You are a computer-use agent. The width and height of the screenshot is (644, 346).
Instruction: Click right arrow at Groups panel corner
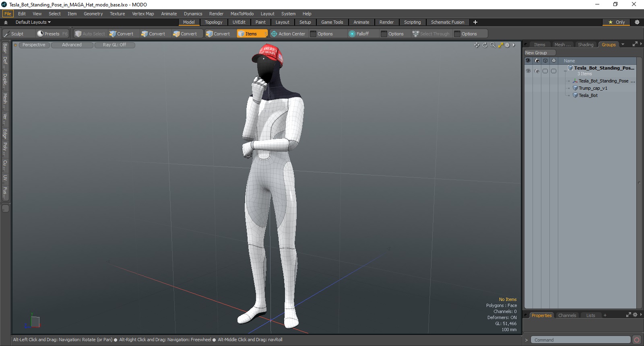(x=641, y=44)
